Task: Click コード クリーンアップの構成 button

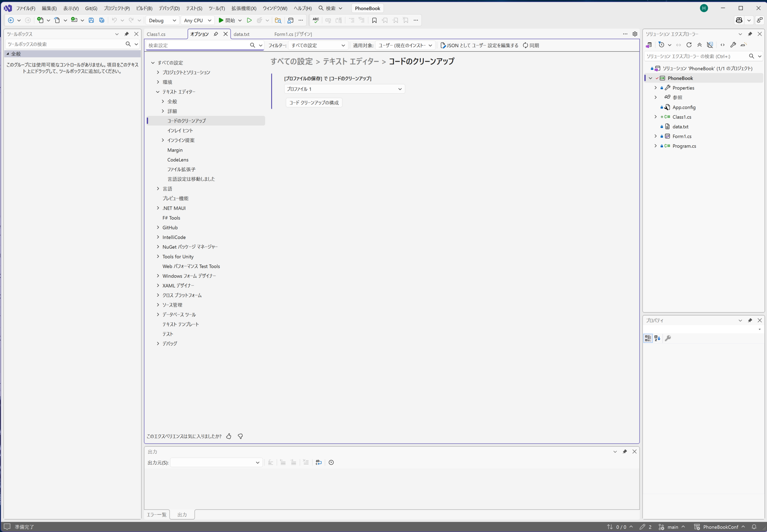Action: 314,103
